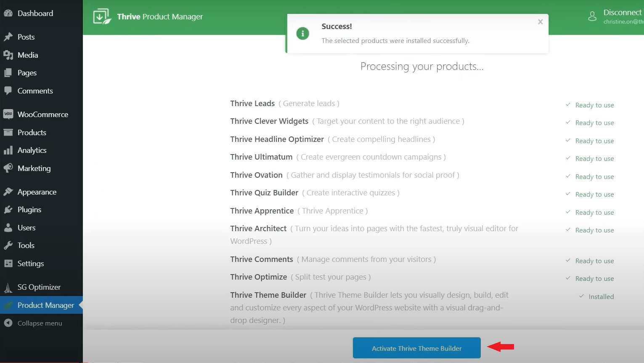The width and height of the screenshot is (644, 363).
Task: Click the Users person icon
Action: click(x=8, y=228)
